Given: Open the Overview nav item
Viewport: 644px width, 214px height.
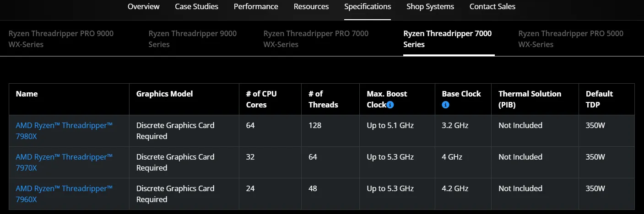Looking at the screenshot, I should pyautogui.click(x=144, y=6).
